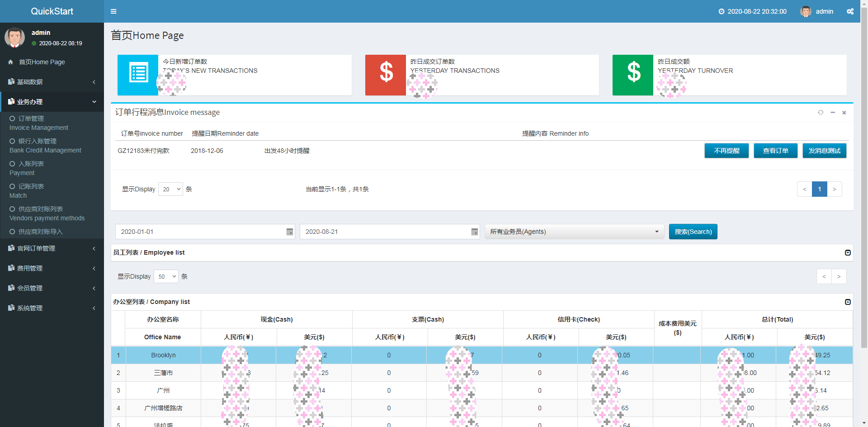Open the settings gears icon in header
The image size is (868, 427).
click(850, 11)
